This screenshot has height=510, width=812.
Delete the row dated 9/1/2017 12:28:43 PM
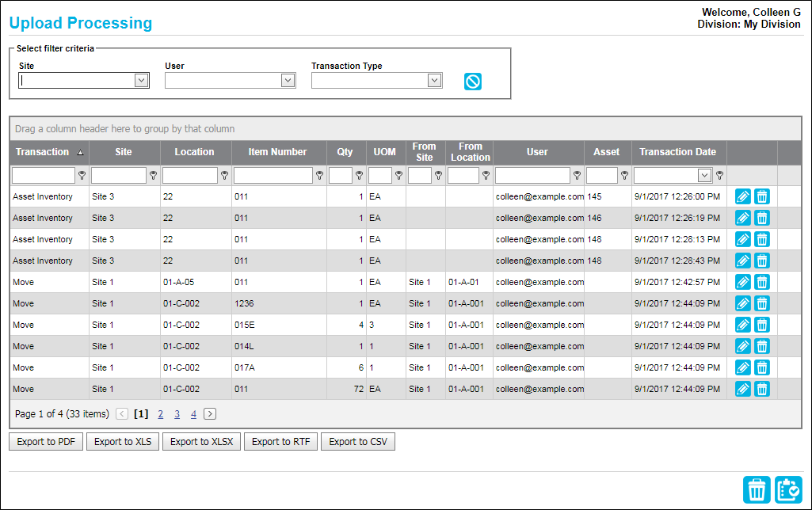click(762, 261)
